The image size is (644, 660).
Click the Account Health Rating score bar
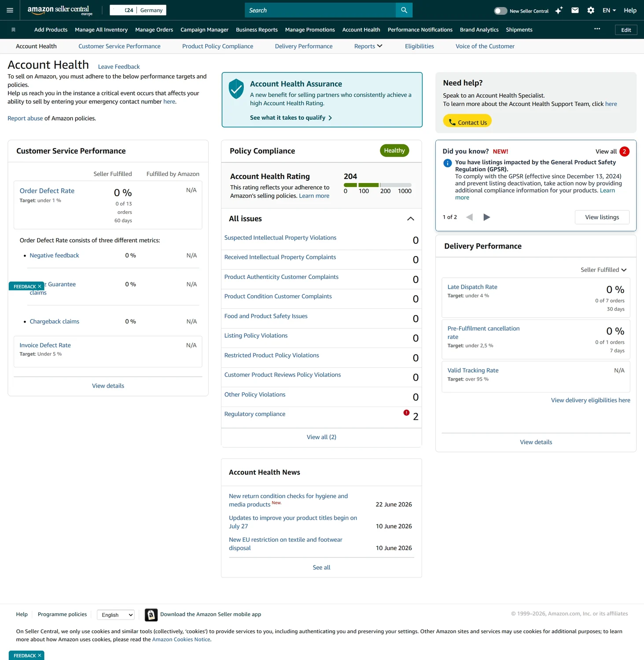tap(378, 185)
